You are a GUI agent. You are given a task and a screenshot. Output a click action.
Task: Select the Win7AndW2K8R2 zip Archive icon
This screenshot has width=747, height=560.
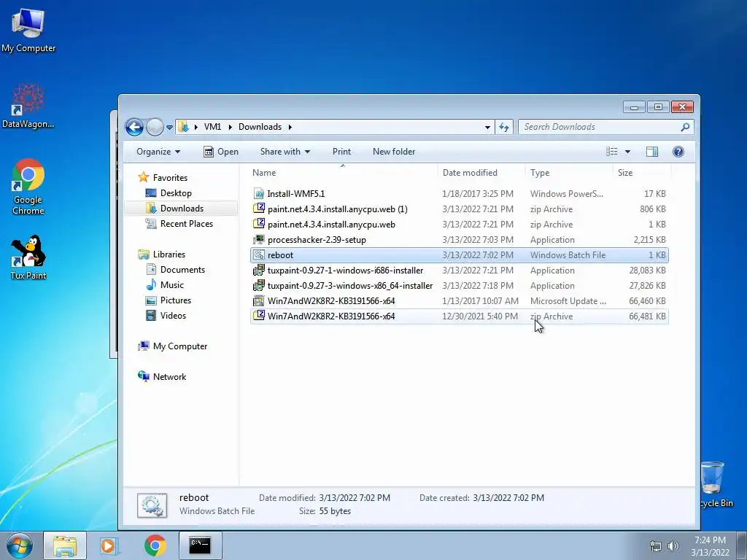click(x=259, y=316)
